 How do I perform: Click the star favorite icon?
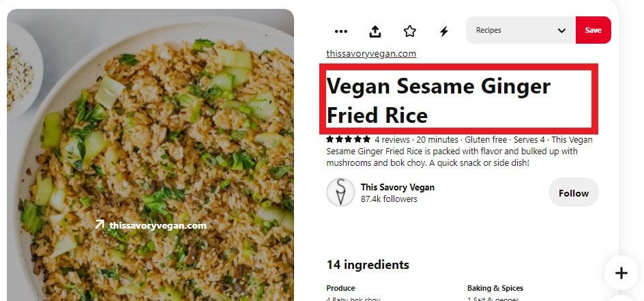[x=409, y=31]
